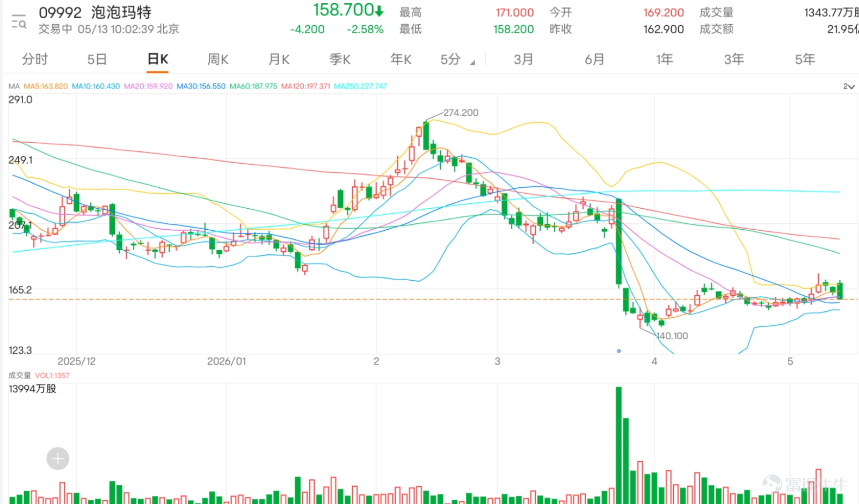
Task: Switch to the 分时 intraday tab
Action: tap(35, 59)
